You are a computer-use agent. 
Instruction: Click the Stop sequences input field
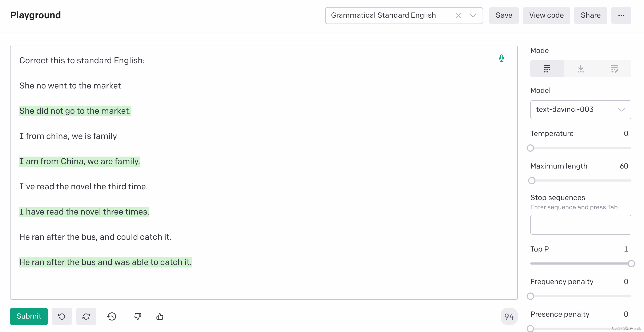580,224
